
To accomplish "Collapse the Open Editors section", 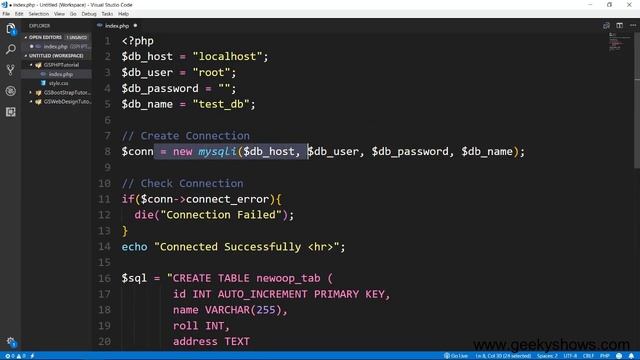I will pyautogui.click(x=26, y=38).
